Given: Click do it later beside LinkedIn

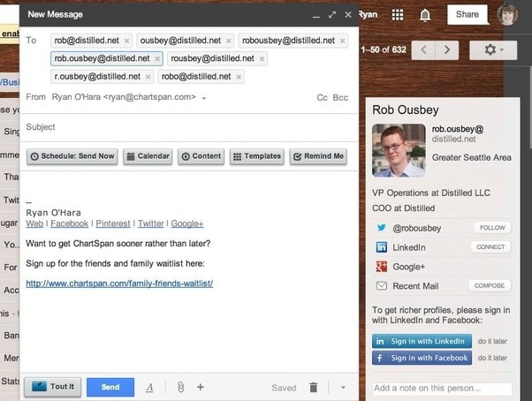Looking at the screenshot, I should click(492, 341).
